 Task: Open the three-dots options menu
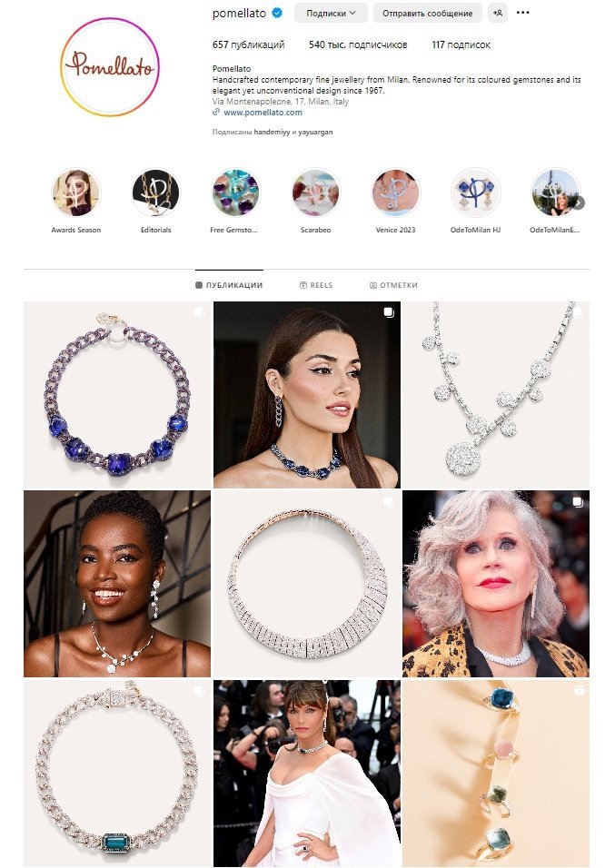[x=522, y=13]
